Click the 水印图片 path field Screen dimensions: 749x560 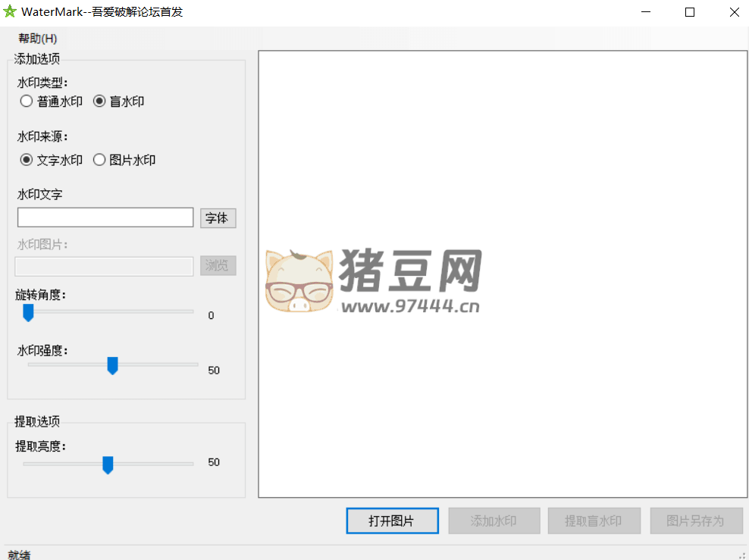tap(105, 266)
